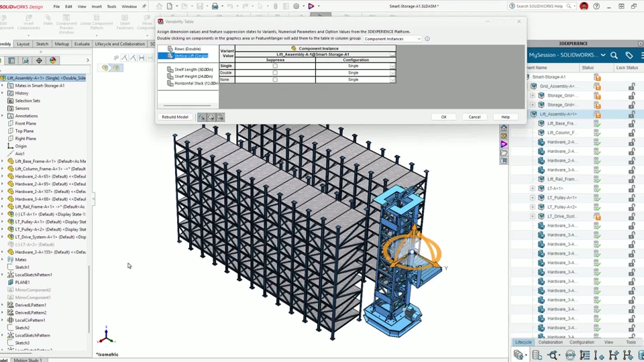Open the Tools menu

pyautogui.click(x=112, y=7)
